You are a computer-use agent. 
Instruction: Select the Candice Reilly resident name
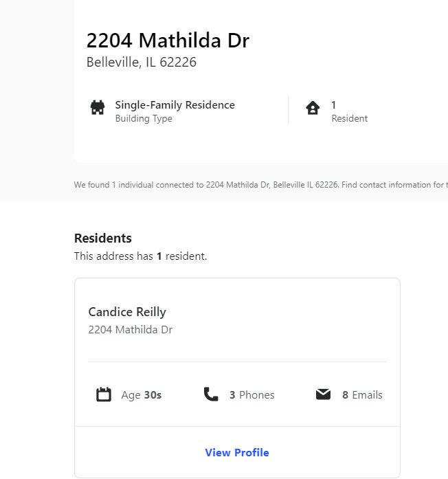click(x=127, y=312)
